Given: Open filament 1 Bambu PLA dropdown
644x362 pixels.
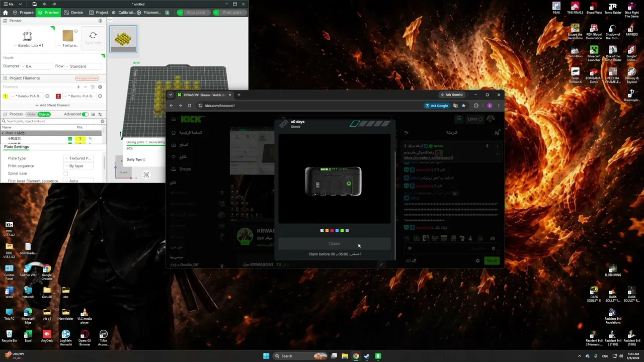Looking at the screenshot, I should pyautogui.click(x=28, y=96).
